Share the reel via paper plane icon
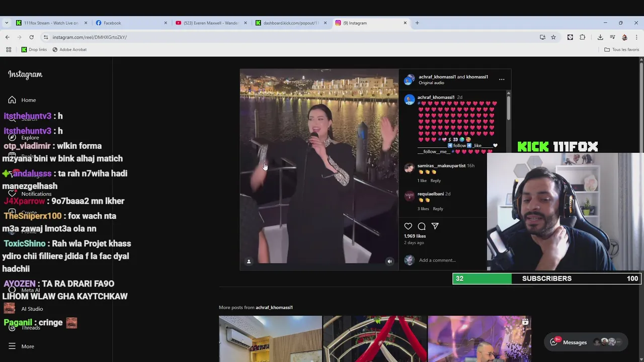The image size is (644, 362). coord(435,226)
